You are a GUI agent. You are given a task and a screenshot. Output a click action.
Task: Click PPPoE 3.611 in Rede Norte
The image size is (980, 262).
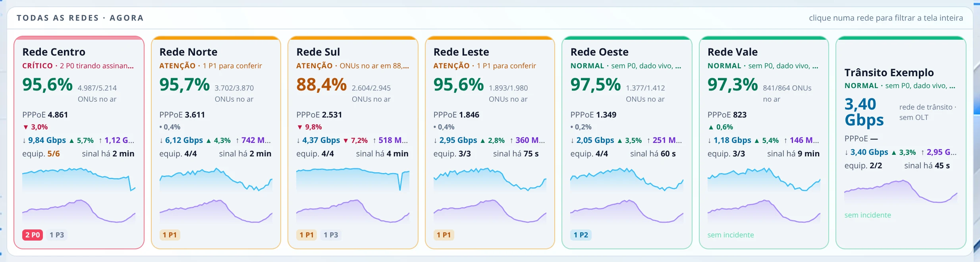point(182,115)
